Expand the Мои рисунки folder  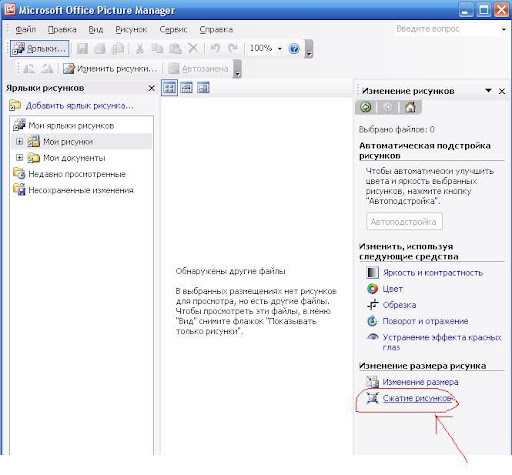(20, 142)
